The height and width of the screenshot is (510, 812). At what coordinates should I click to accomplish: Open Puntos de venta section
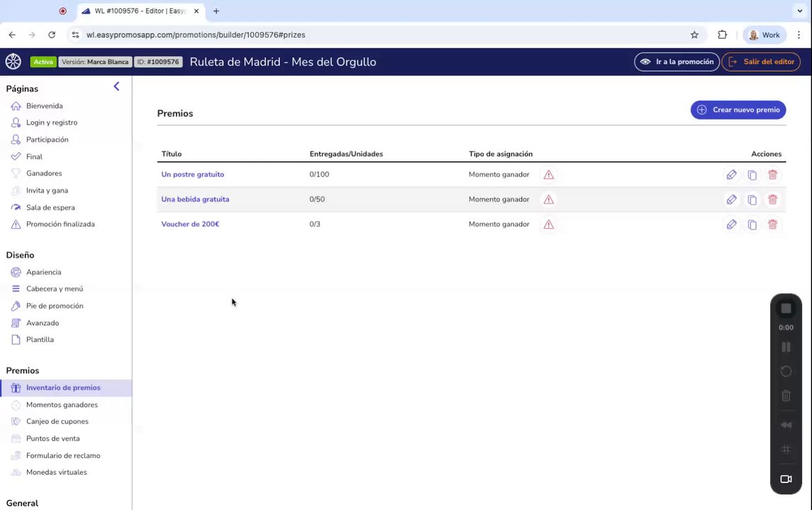[x=53, y=438]
